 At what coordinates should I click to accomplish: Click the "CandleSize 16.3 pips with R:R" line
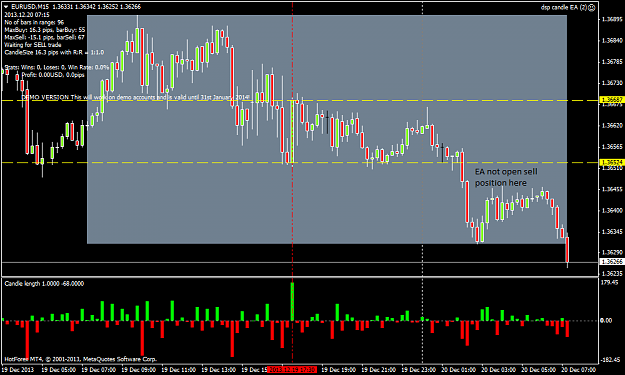(x=54, y=52)
